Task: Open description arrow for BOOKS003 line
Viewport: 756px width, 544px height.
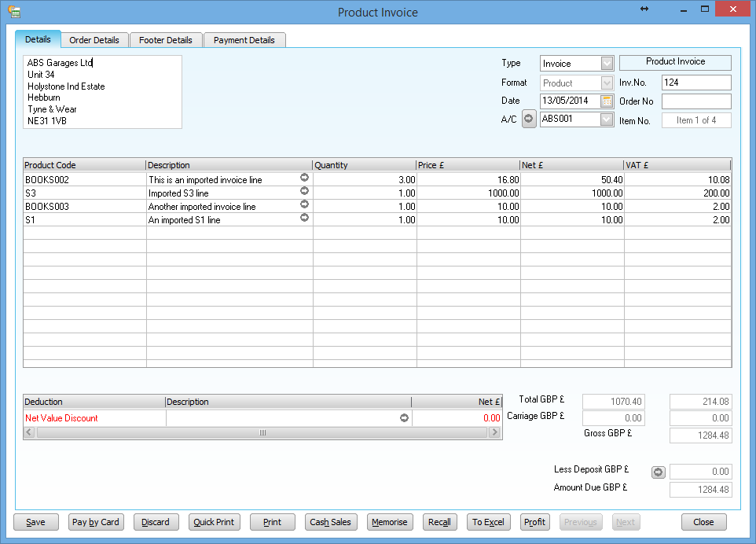Action: point(304,204)
